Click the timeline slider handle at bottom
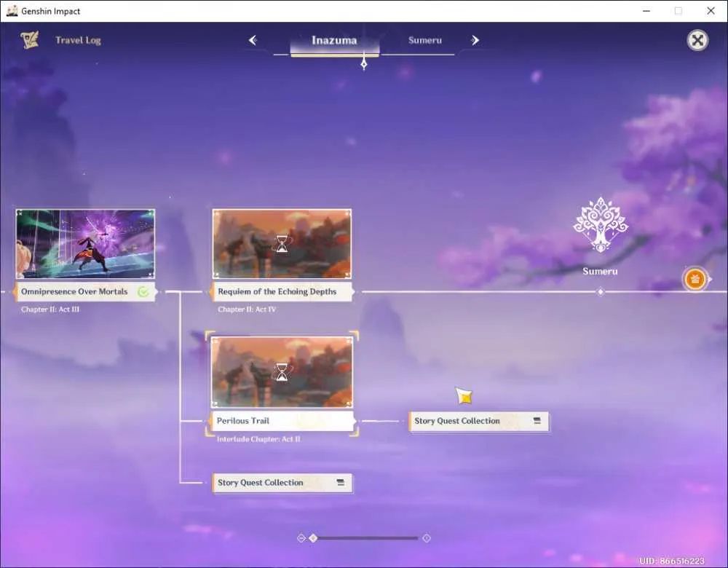Image resolution: width=728 pixels, height=568 pixels. point(313,538)
